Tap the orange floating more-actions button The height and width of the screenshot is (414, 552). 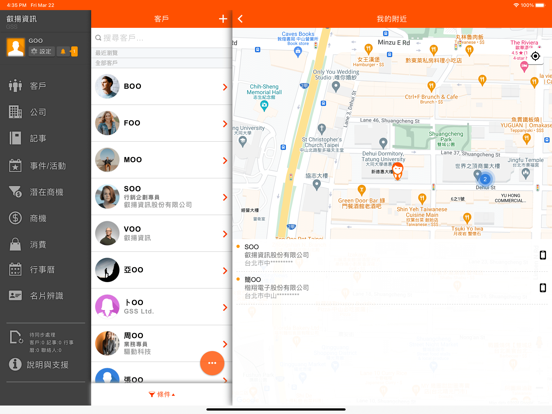pyautogui.click(x=212, y=363)
